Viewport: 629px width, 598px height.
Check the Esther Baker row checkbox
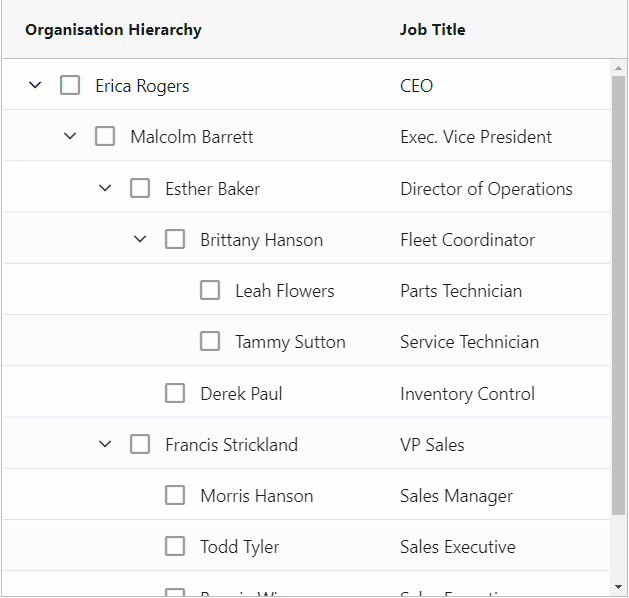pyautogui.click(x=140, y=188)
